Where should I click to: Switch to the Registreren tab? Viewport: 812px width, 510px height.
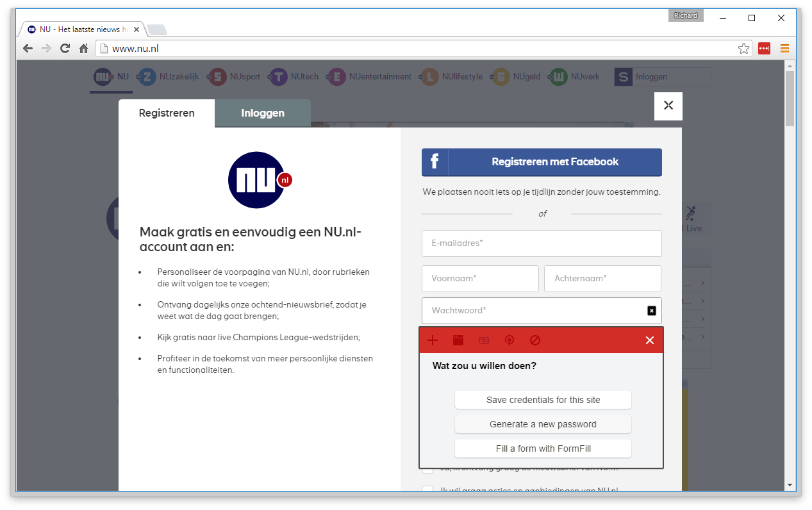click(x=167, y=113)
